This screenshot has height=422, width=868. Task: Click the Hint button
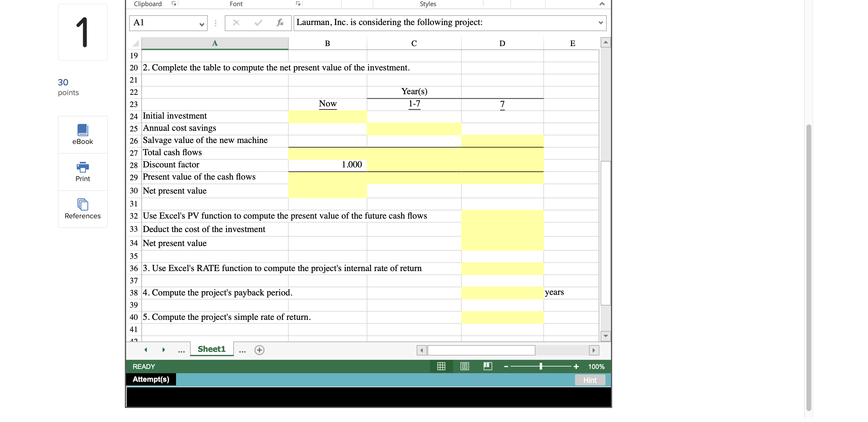tap(590, 380)
